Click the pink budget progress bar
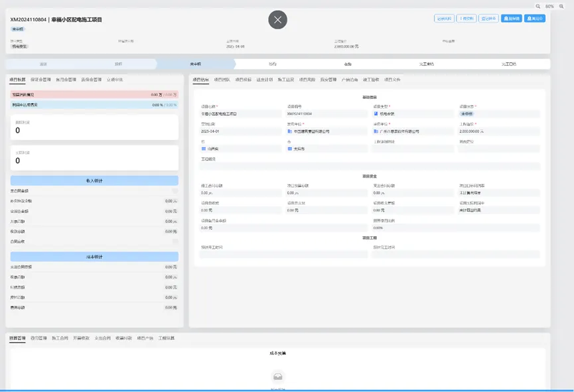The width and height of the screenshot is (574, 392). [x=94, y=95]
